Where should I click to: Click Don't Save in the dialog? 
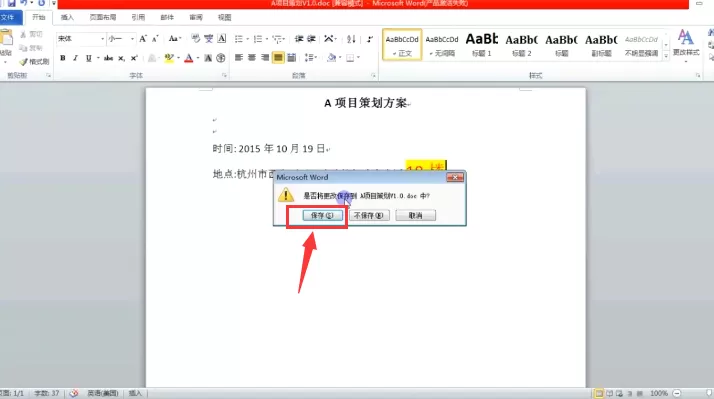[x=369, y=215]
